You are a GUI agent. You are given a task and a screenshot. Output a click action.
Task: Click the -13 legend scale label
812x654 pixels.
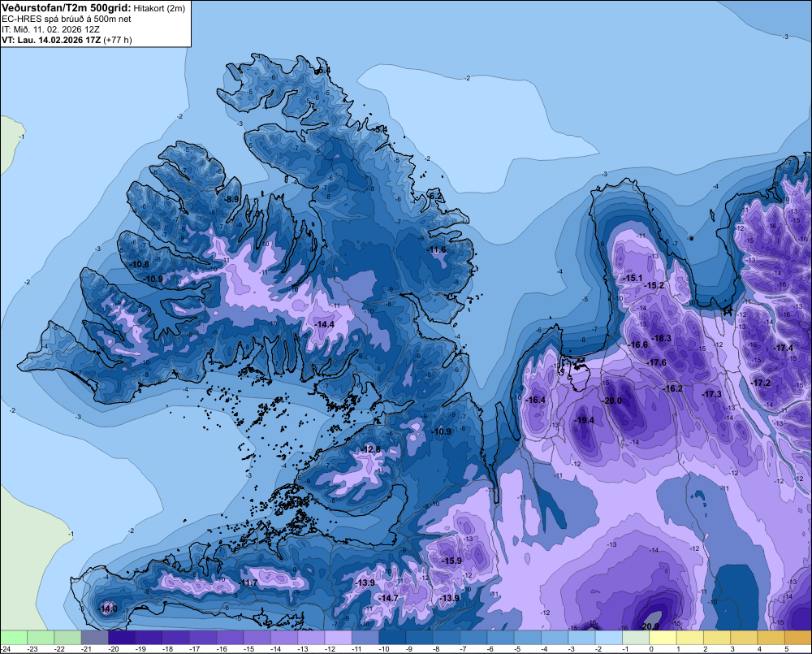(302, 649)
